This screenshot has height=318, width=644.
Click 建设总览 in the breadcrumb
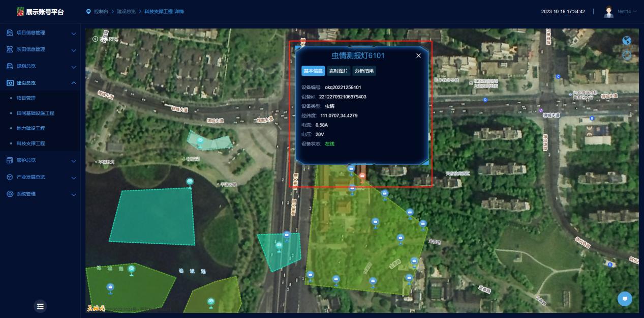[x=125, y=12]
